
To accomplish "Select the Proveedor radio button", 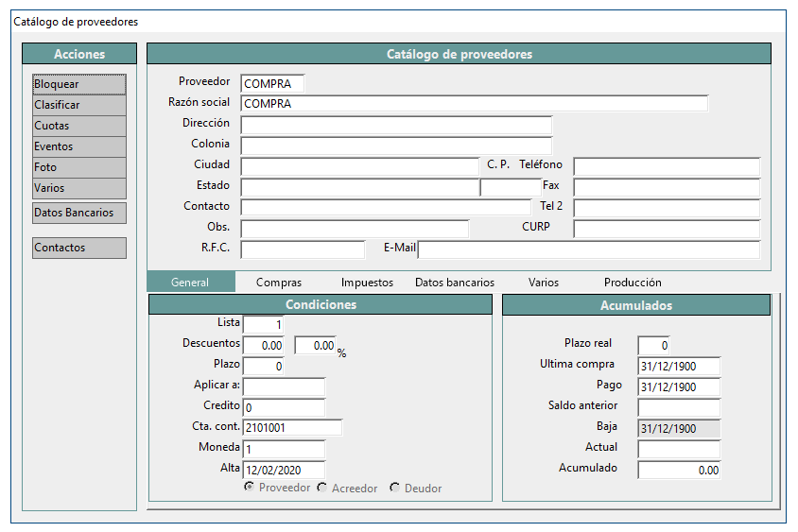I will pyautogui.click(x=249, y=487).
